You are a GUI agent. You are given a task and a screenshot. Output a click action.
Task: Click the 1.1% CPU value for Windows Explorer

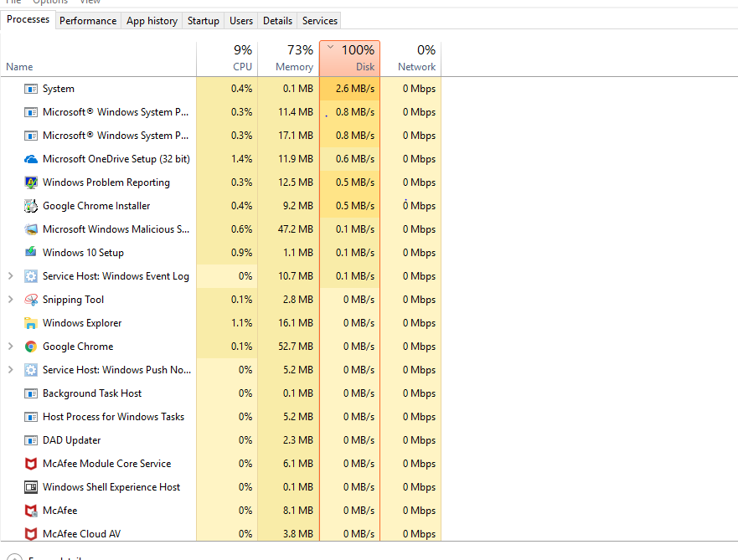coord(241,323)
